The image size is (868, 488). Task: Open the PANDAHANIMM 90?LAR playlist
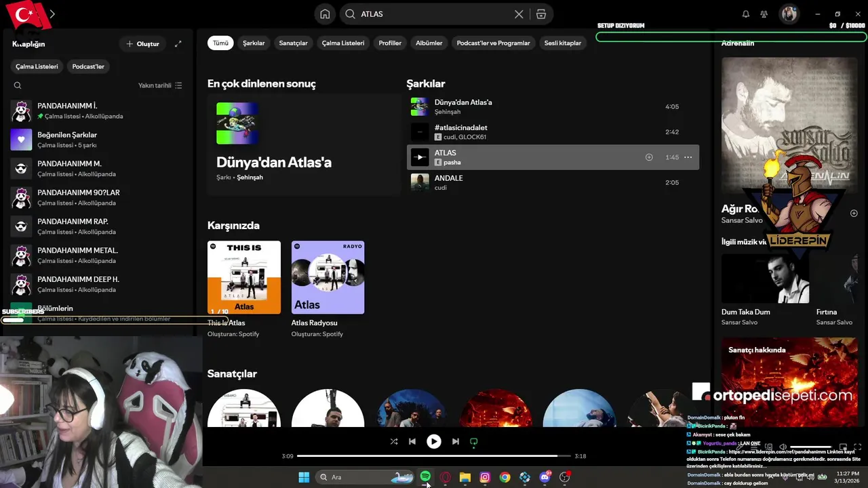[x=98, y=197]
